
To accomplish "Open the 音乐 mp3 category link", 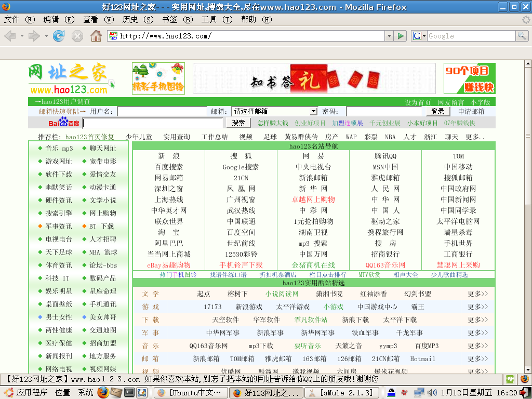I will [x=59, y=148].
